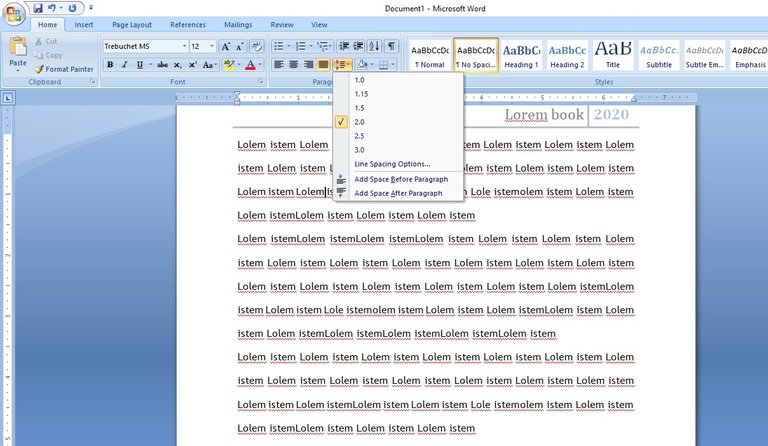This screenshot has width=768, height=446.
Task: Apply the yellow text highlight color
Action: pyautogui.click(x=229, y=65)
